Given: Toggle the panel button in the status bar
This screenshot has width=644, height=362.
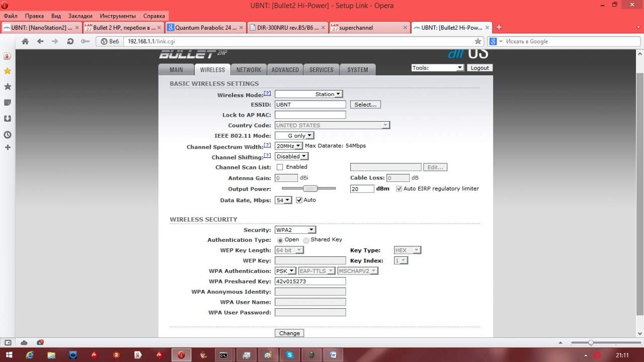Looking at the screenshot, I should point(8,342).
